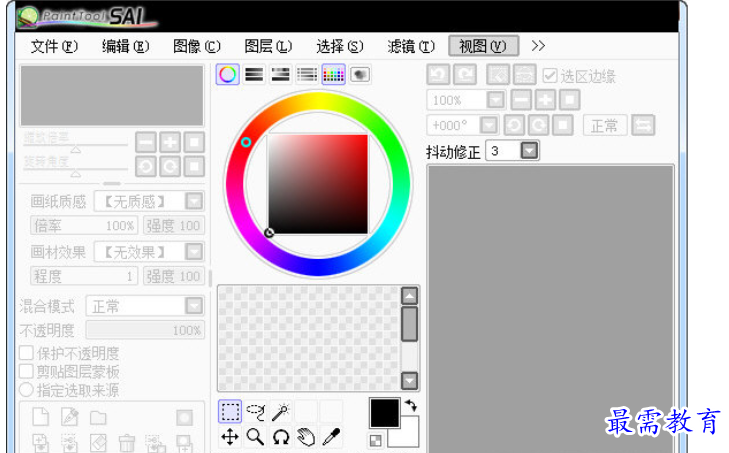Toggle the scratchpad panel
Image resolution: width=729 pixels, height=453 pixels.
pyautogui.click(x=360, y=74)
